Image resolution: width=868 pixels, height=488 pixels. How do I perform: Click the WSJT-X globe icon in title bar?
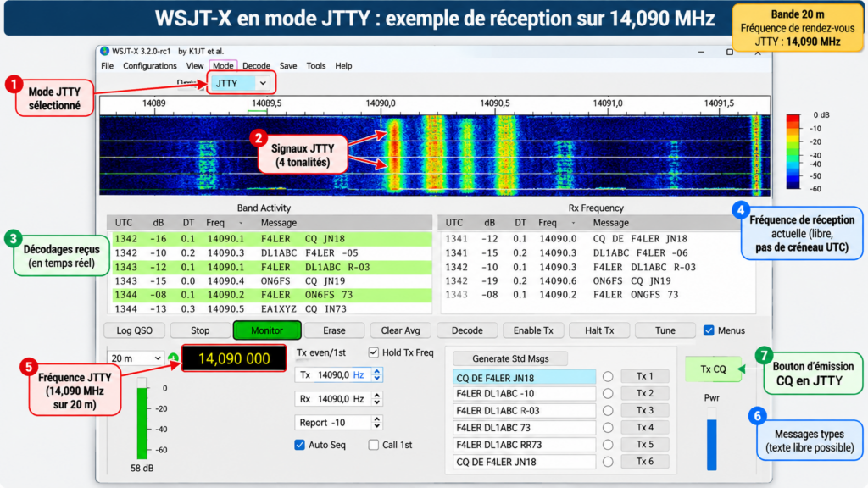pyautogui.click(x=104, y=51)
